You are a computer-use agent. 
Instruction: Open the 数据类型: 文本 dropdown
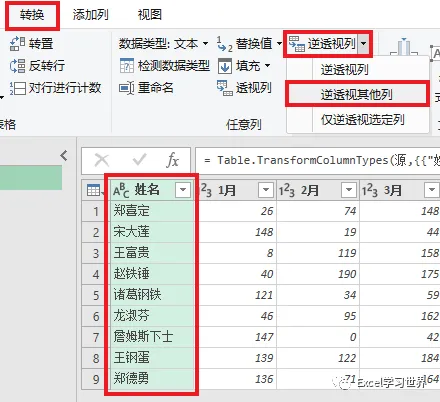(164, 44)
